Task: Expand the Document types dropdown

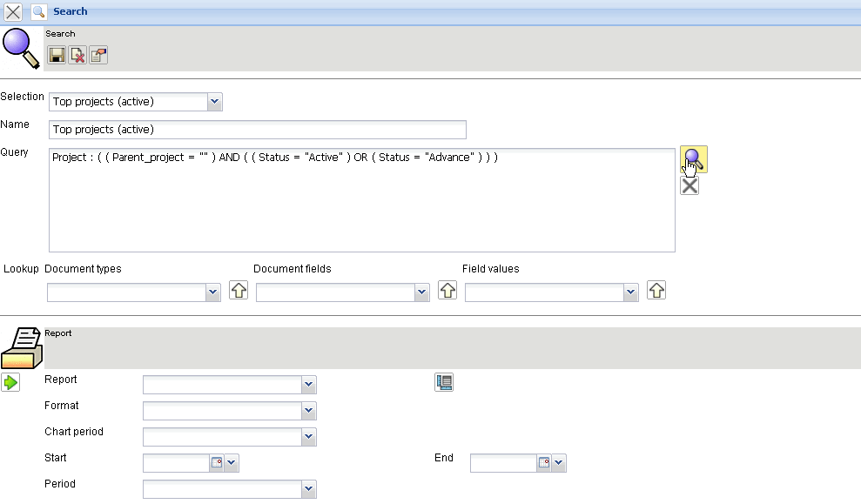Action: pyautogui.click(x=213, y=293)
